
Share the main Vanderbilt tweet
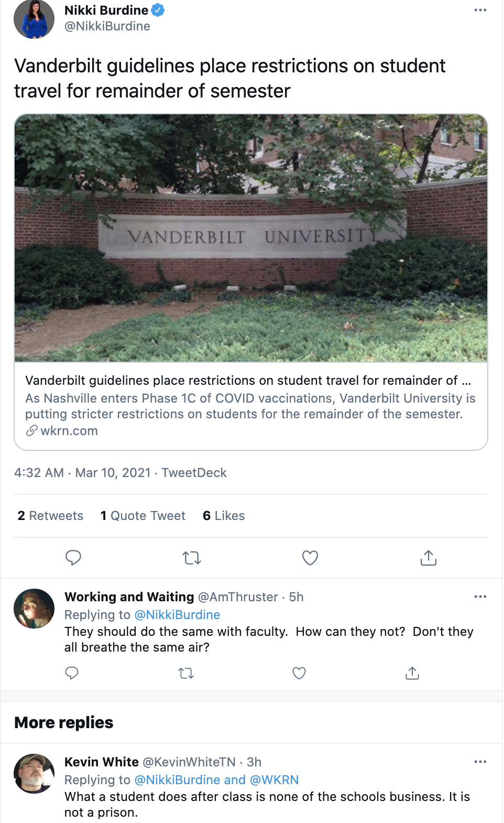[428, 558]
